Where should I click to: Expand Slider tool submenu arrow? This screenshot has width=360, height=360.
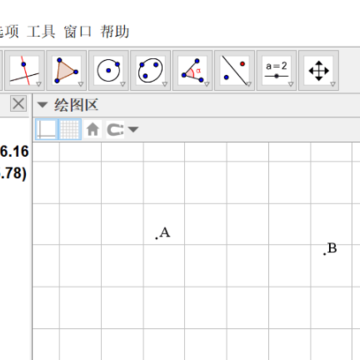(x=291, y=84)
